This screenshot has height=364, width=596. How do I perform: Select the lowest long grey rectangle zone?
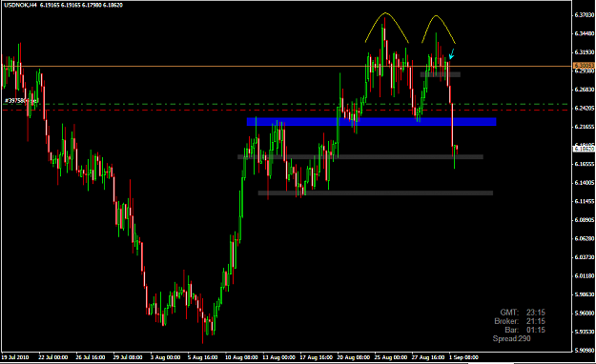376,193
